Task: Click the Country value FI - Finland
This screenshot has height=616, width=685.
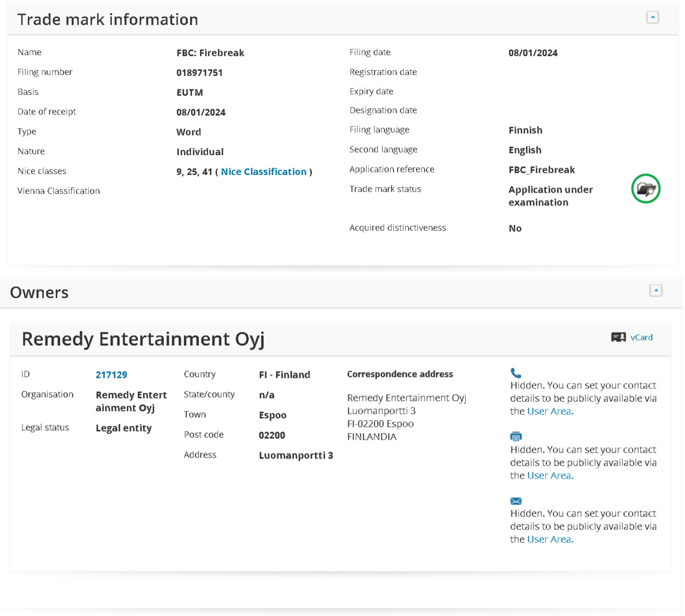Action: pyautogui.click(x=285, y=375)
